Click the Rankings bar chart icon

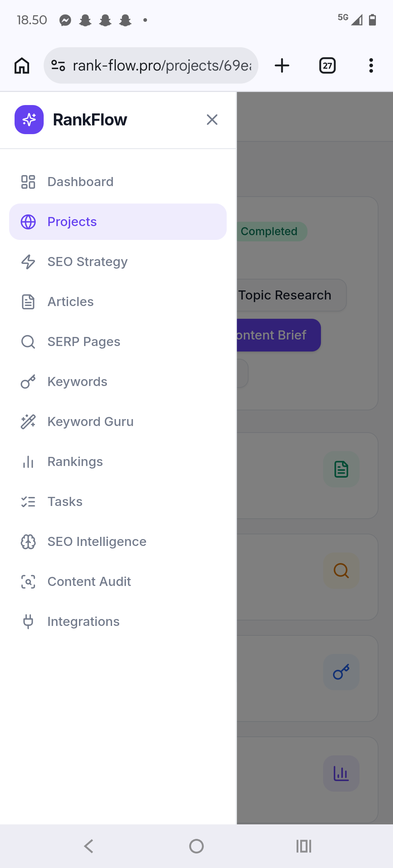tap(28, 462)
